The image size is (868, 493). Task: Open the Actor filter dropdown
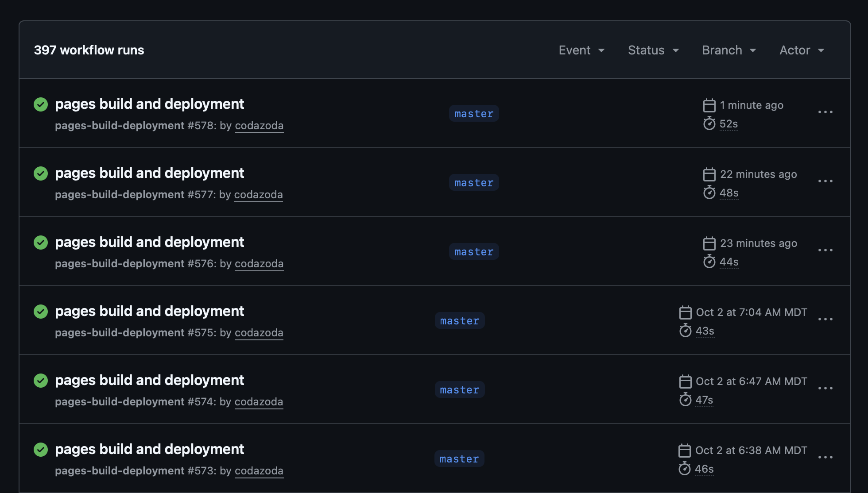tap(802, 50)
